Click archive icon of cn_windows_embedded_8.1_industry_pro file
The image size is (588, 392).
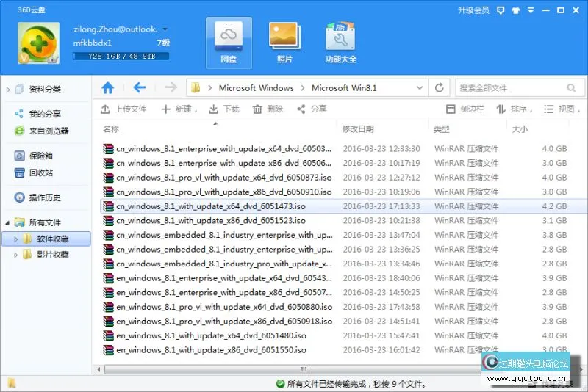tap(108, 264)
